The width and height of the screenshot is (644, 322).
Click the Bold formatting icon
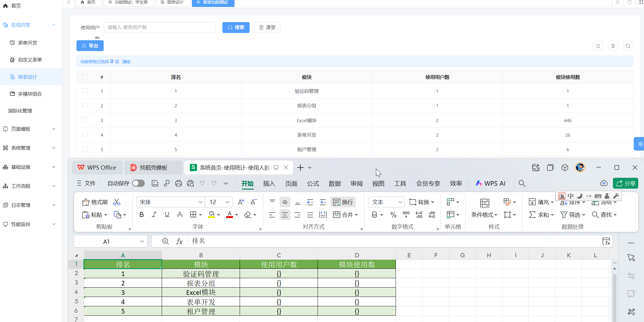pos(141,215)
